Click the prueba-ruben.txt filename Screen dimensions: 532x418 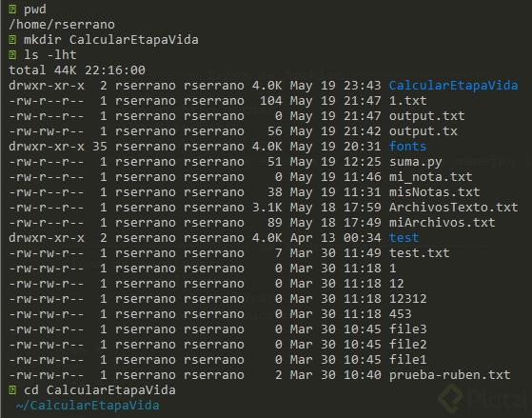click(x=449, y=375)
